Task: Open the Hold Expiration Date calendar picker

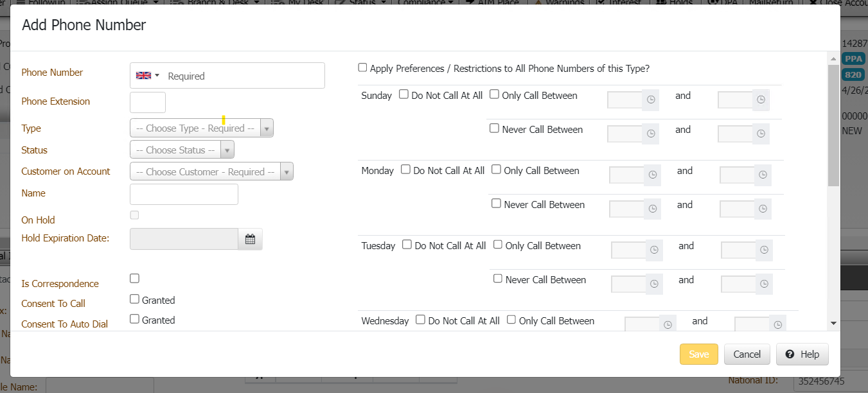Action: (x=250, y=240)
